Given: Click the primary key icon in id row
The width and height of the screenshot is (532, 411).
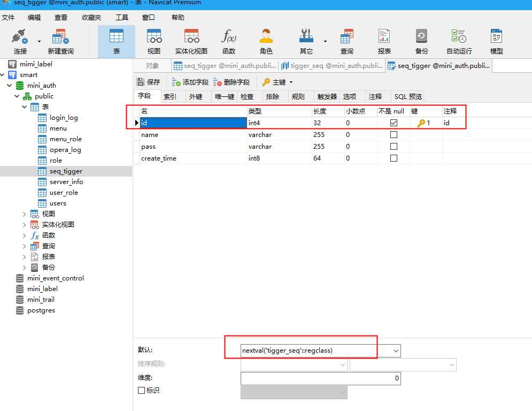Looking at the screenshot, I should tap(421, 123).
